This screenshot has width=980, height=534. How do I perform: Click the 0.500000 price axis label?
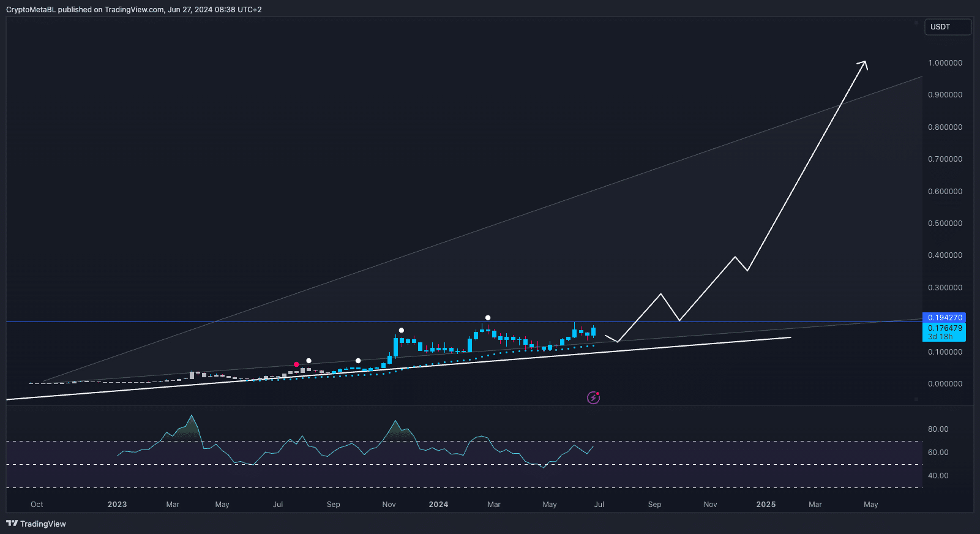point(945,224)
